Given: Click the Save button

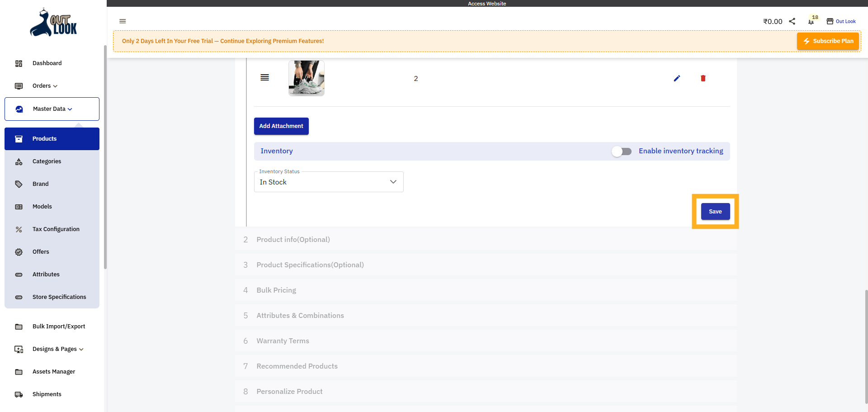Looking at the screenshot, I should coord(715,211).
